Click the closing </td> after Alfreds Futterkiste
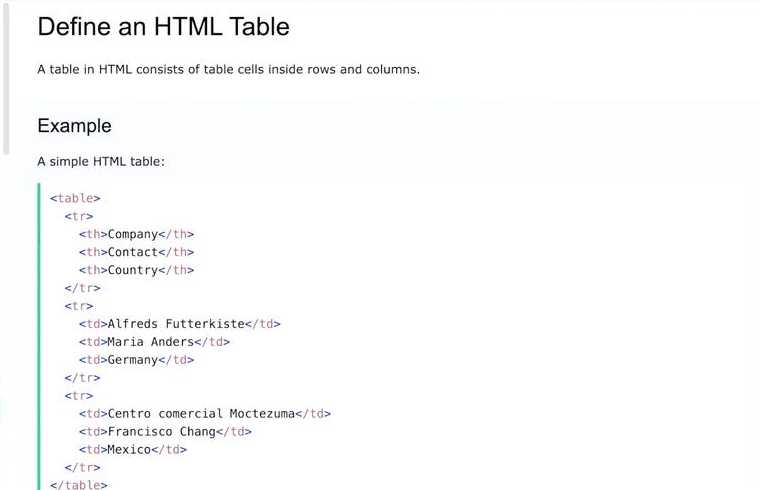Image resolution: width=761 pixels, height=490 pixels. pyautogui.click(x=263, y=324)
